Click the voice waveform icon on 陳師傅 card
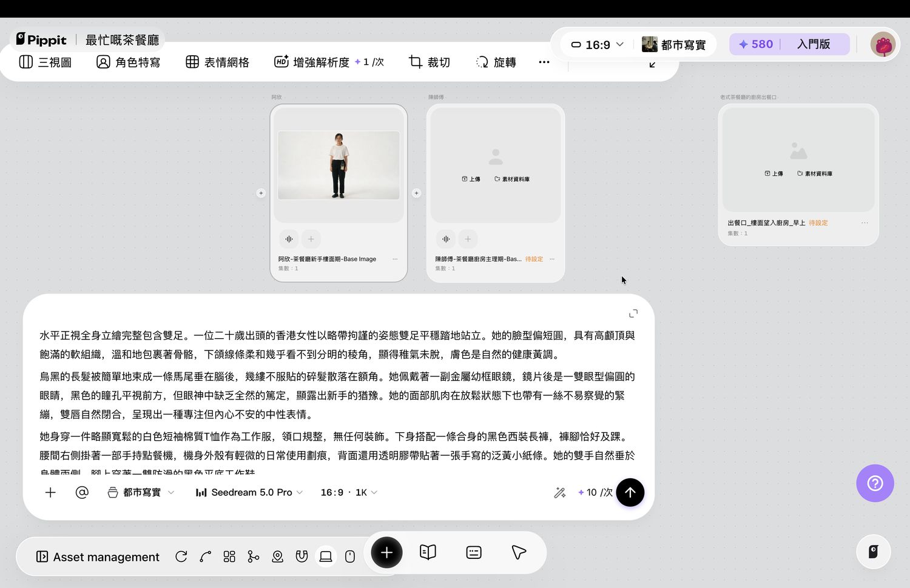The width and height of the screenshot is (910, 588). pyautogui.click(x=446, y=239)
